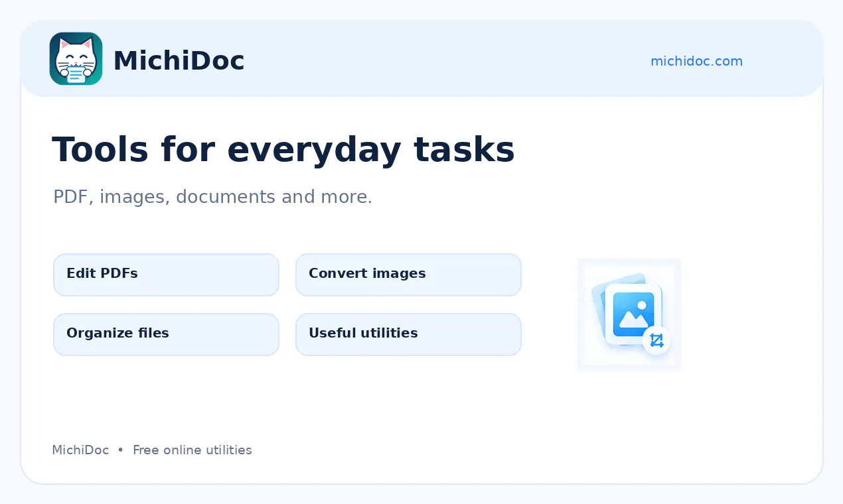Screen dimensions: 843x504
Task: Click the MichiDoc cat logo icon
Action: tap(76, 59)
